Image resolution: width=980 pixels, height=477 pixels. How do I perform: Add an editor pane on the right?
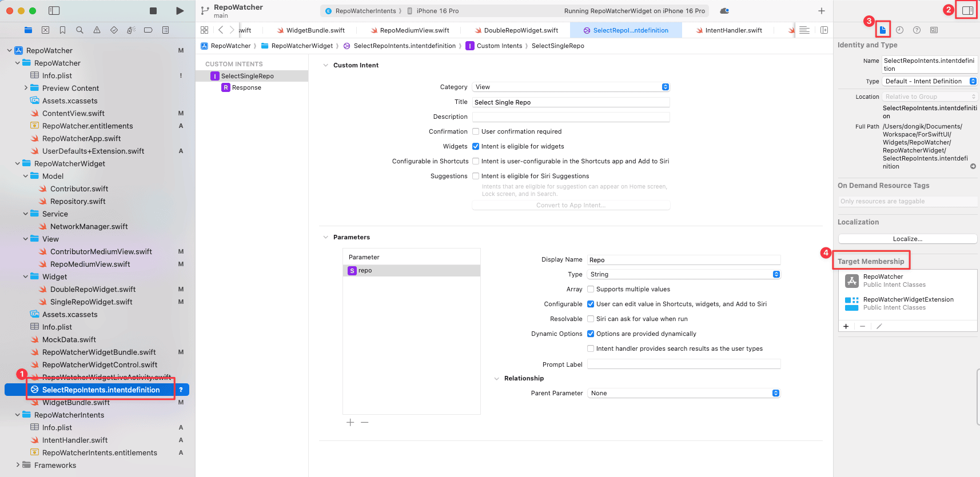tap(824, 30)
